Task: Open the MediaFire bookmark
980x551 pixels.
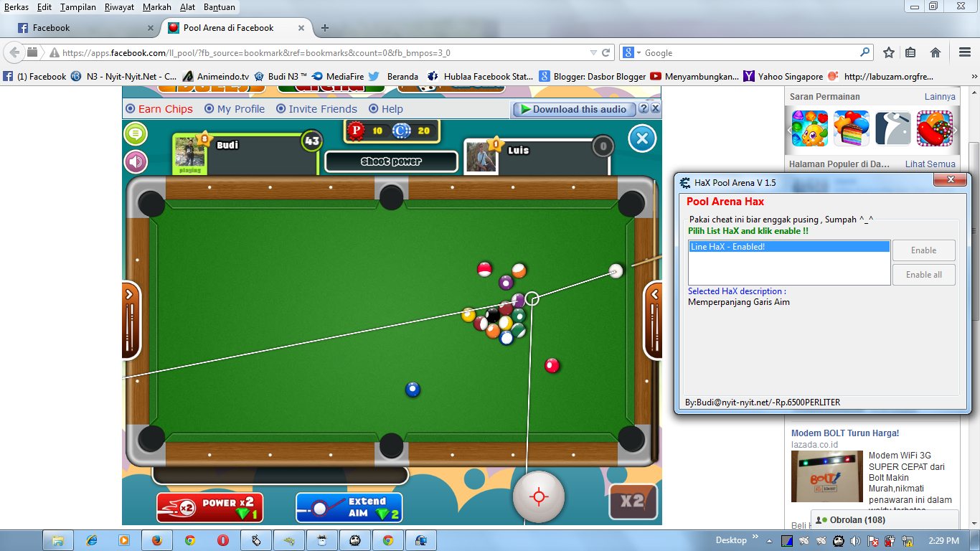Action: [x=337, y=76]
